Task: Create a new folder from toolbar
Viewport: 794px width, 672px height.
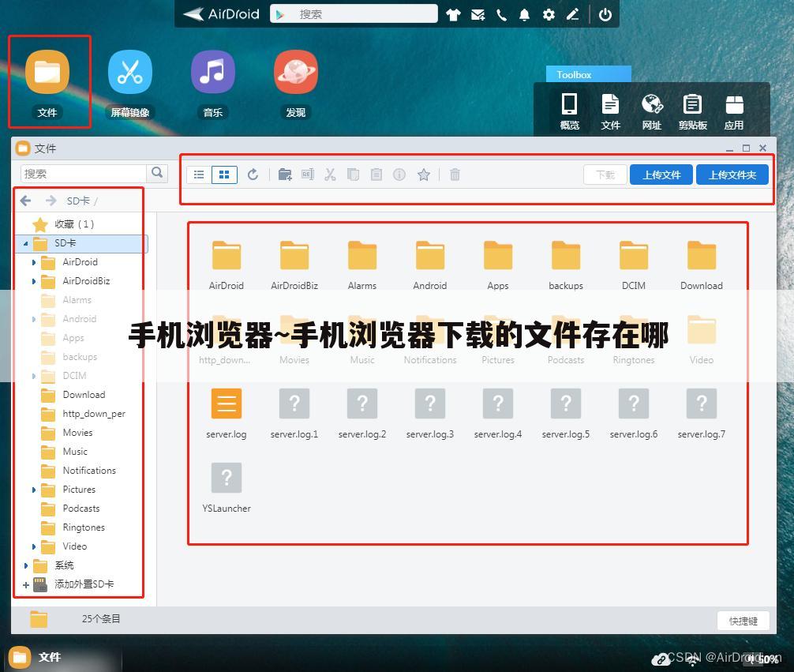Action: (x=285, y=175)
